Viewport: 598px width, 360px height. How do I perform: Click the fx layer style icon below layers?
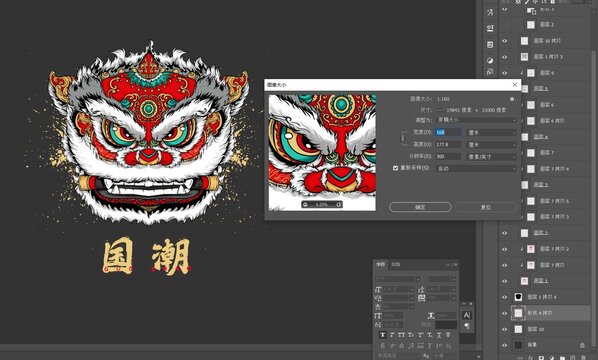[531, 358]
